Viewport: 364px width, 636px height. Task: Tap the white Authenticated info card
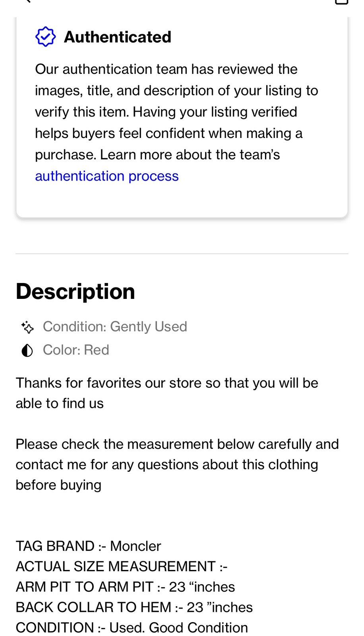point(182,117)
